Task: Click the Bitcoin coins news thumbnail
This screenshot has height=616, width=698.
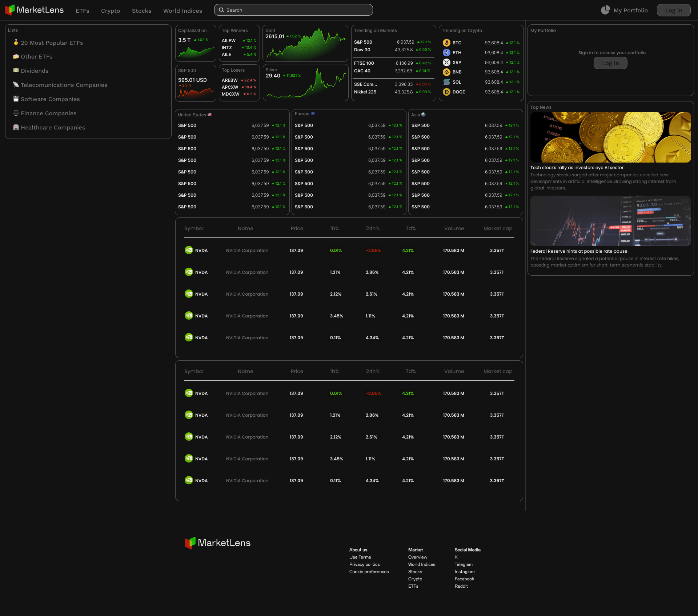Action: click(x=610, y=137)
